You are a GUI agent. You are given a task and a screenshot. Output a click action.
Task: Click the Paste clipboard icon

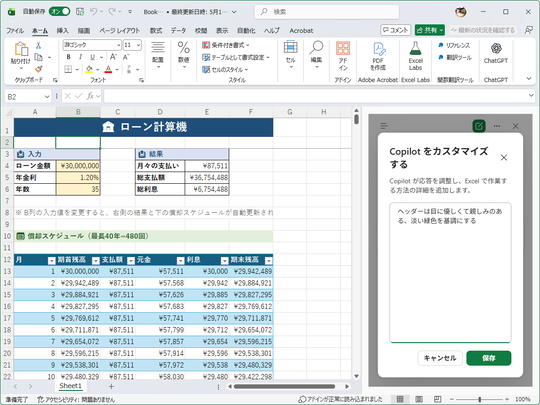coord(21,49)
